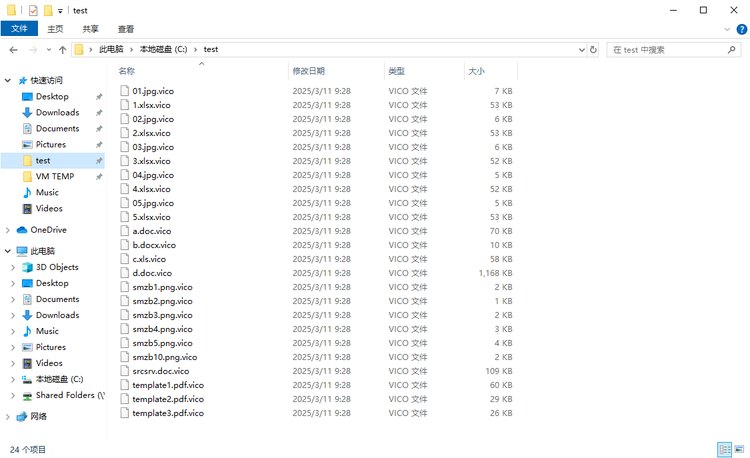This screenshot has width=750, height=458.
Task: Open the 文件 menu
Action: click(19, 29)
